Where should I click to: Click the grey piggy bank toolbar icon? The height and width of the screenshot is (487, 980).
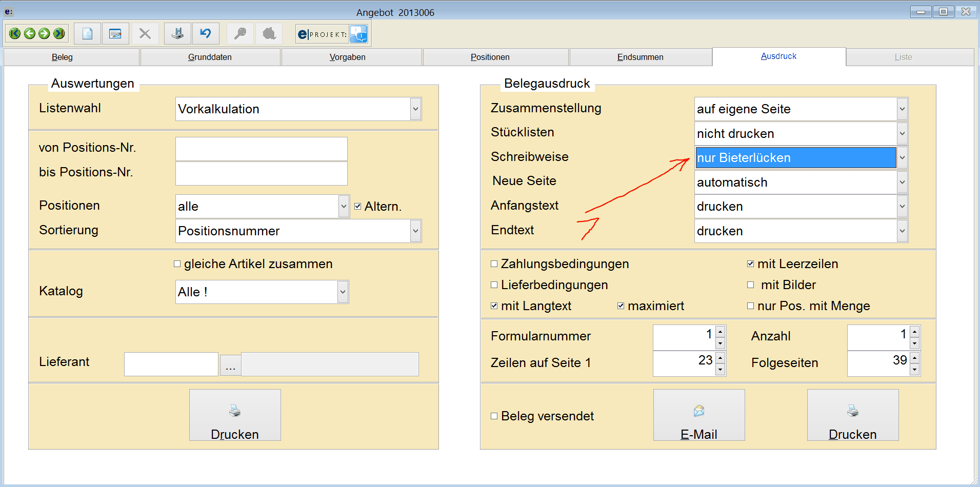pos(269,34)
